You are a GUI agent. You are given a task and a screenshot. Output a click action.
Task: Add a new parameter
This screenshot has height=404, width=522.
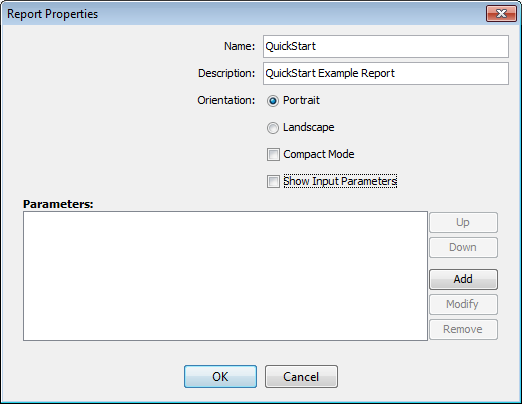point(463,279)
